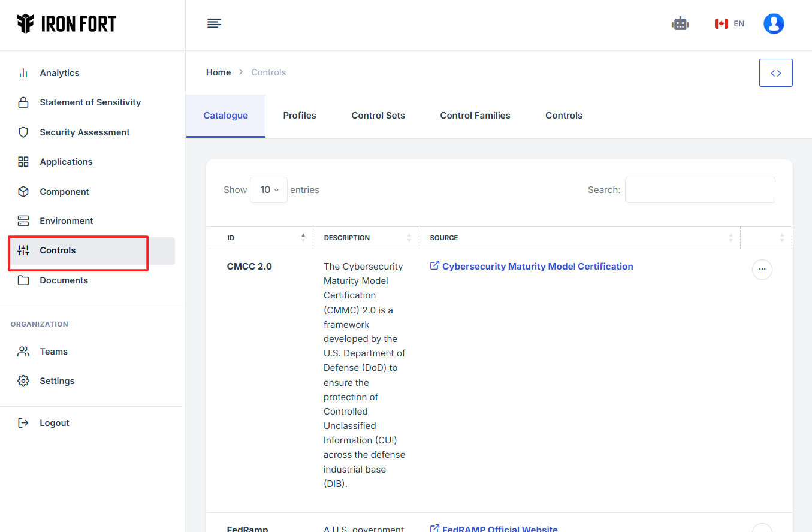Toggle sidebar with hamburger menu icon
This screenshot has height=532, width=812.
pyautogui.click(x=214, y=23)
